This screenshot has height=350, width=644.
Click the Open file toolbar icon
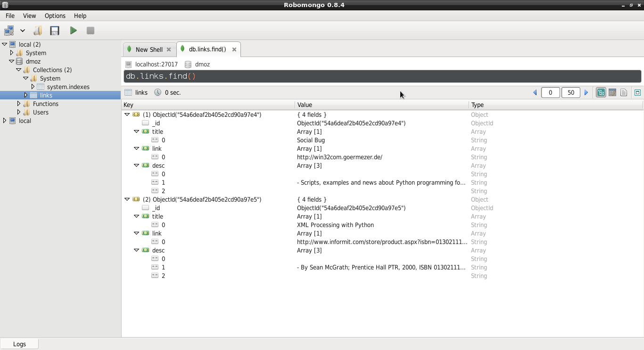(38, 31)
